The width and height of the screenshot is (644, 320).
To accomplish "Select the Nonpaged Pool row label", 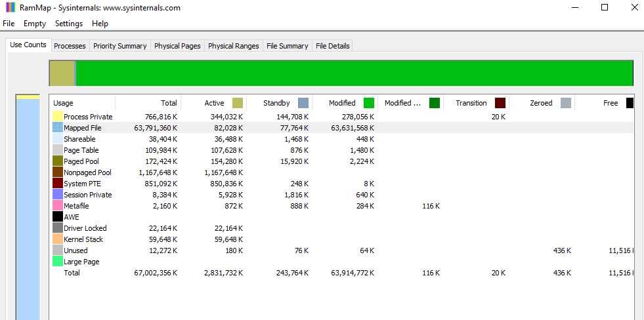I will point(87,172).
